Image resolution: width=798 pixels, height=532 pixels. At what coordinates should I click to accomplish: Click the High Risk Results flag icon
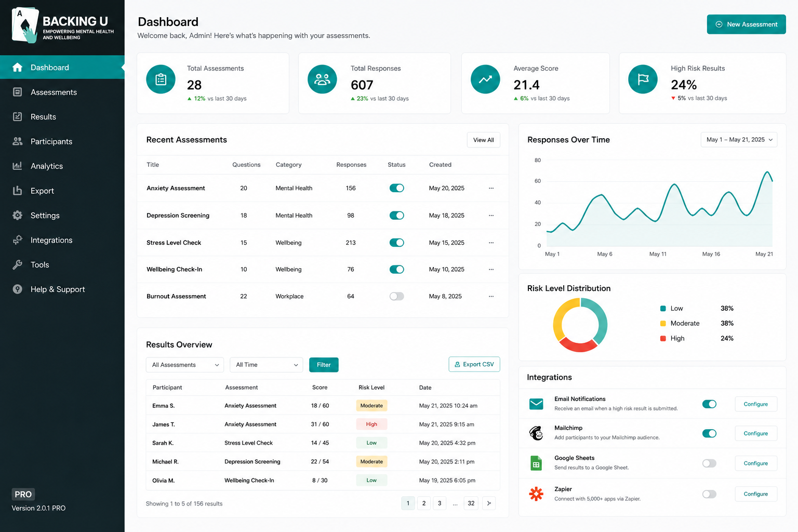click(643, 79)
